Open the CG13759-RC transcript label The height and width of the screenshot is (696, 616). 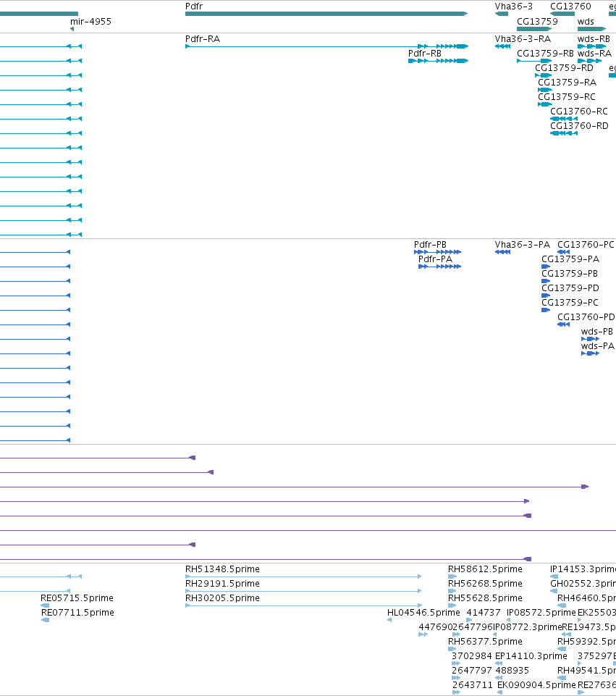pos(566,97)
